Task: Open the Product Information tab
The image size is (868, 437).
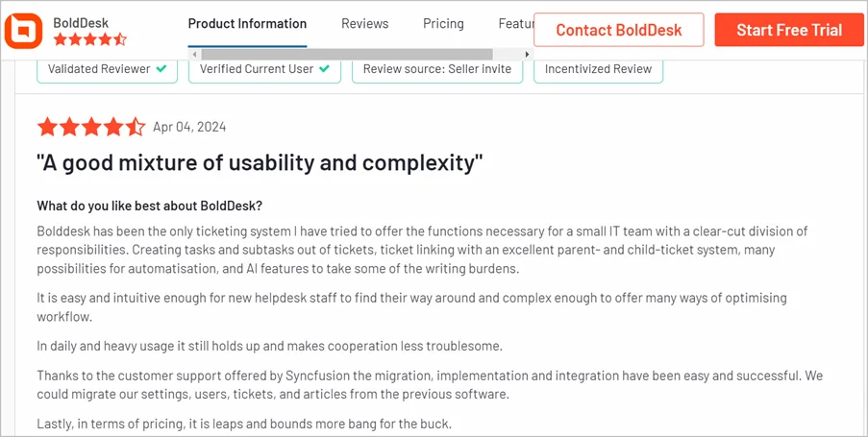Action: click(247, 24)
